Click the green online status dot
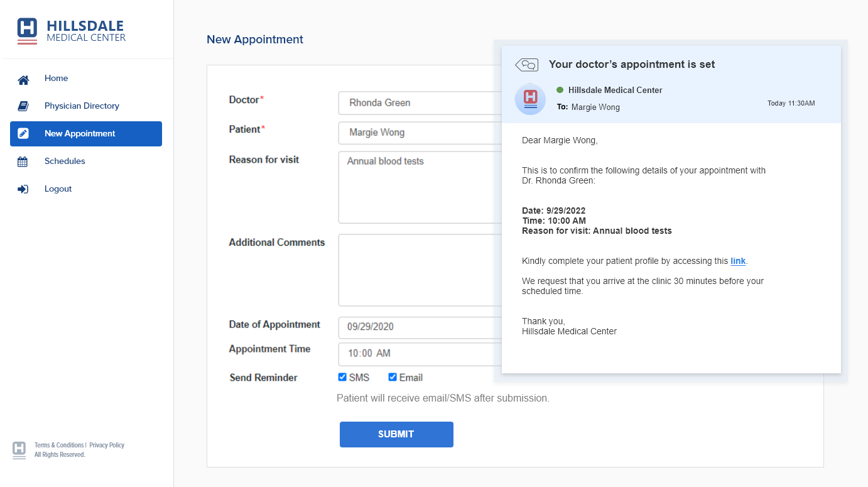The image size is (868, 487). coord(561,90)
